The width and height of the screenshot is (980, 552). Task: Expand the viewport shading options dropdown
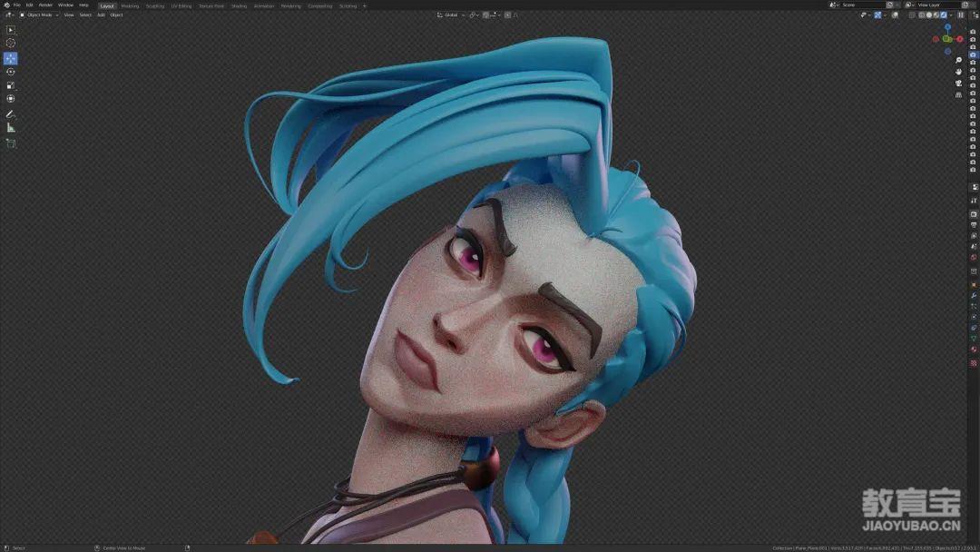pos(951,15)
